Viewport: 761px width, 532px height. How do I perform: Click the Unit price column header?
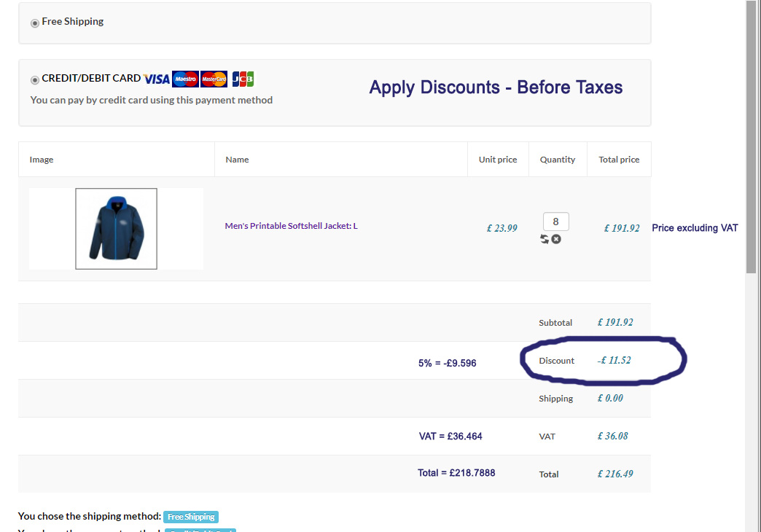498,160
